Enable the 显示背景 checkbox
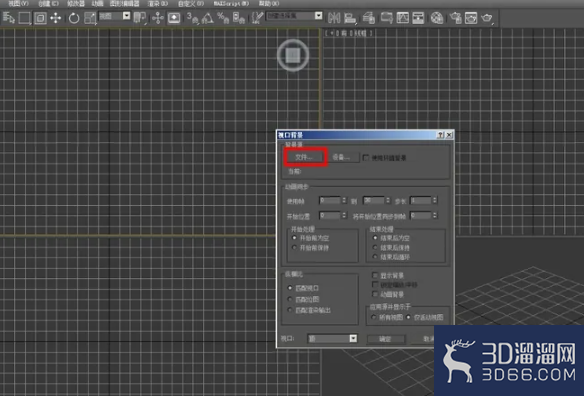This screenshot has height=396, width=584. coord(375,275)
